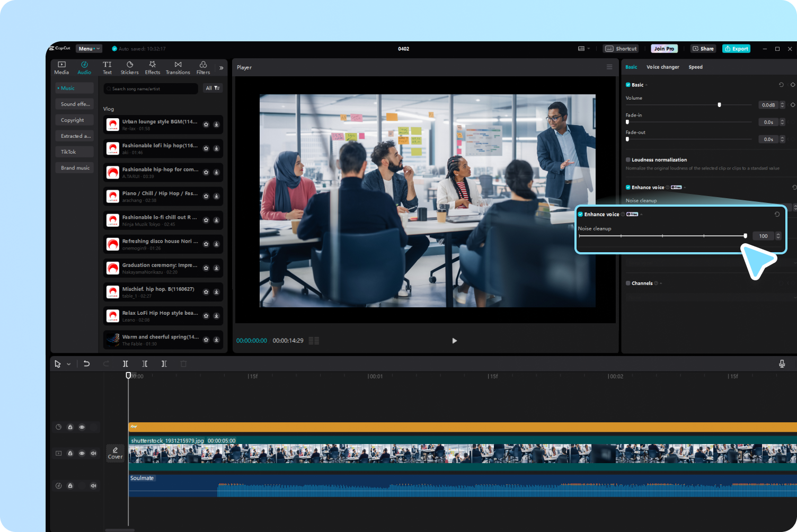Image resolution: width=797 pixels, height=532 pixels.
Task: Favorite the Relax LoFi Hip Hop track
Action: [x=206, y=316]
